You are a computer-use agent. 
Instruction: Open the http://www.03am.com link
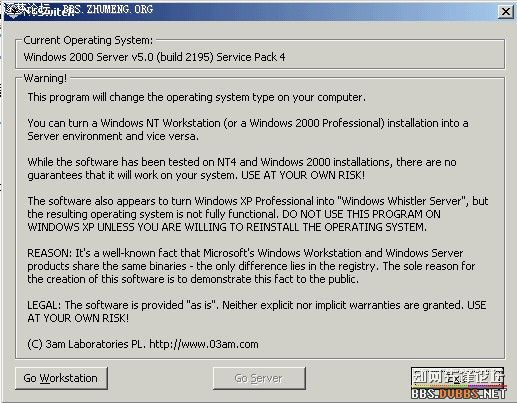(204, 344)
